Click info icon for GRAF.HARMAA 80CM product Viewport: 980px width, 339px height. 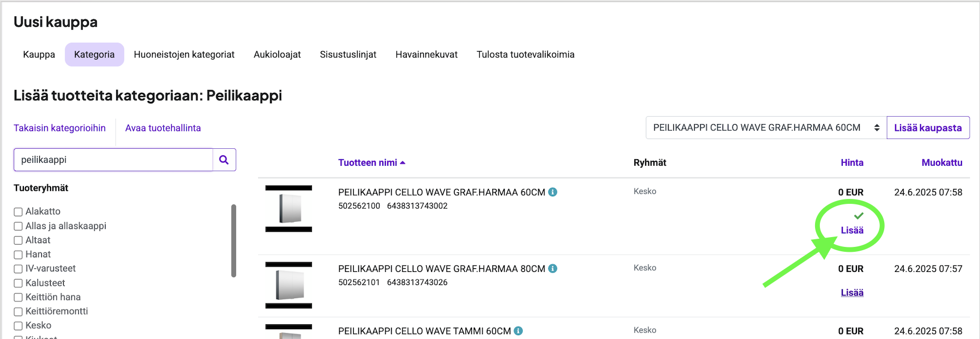point(553,268)
